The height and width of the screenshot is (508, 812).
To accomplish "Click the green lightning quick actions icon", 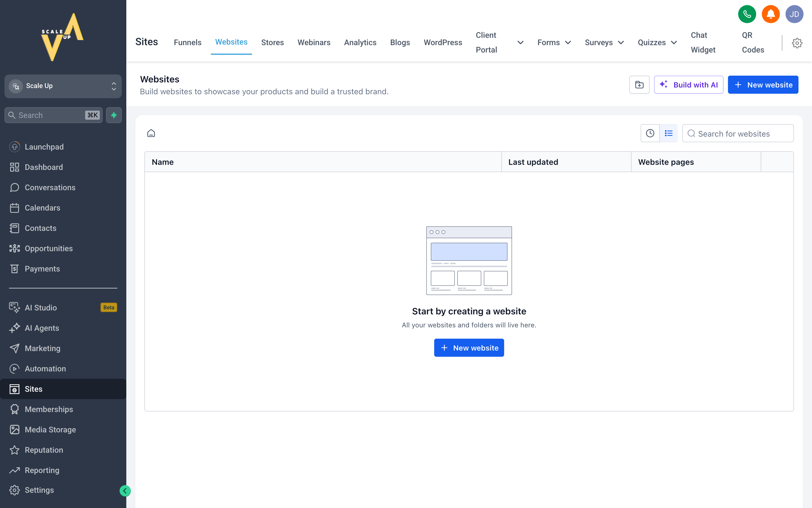I will (x=114, y=115).
